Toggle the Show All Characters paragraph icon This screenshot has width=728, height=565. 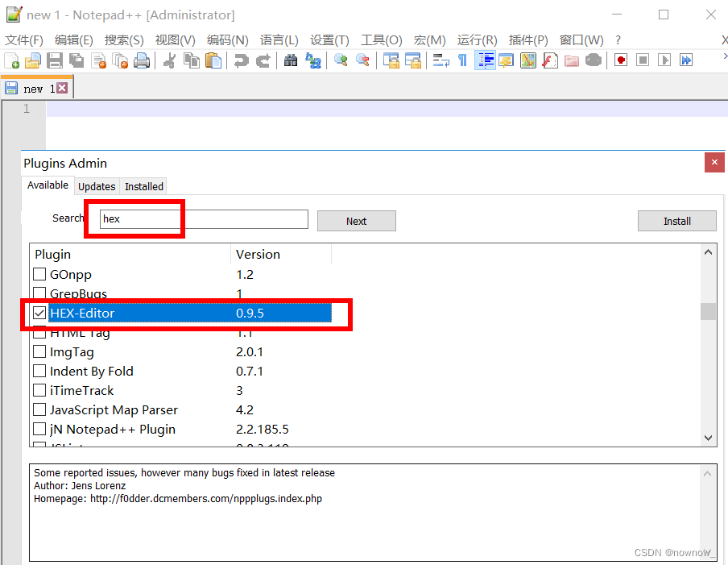(x=462, y=60)
